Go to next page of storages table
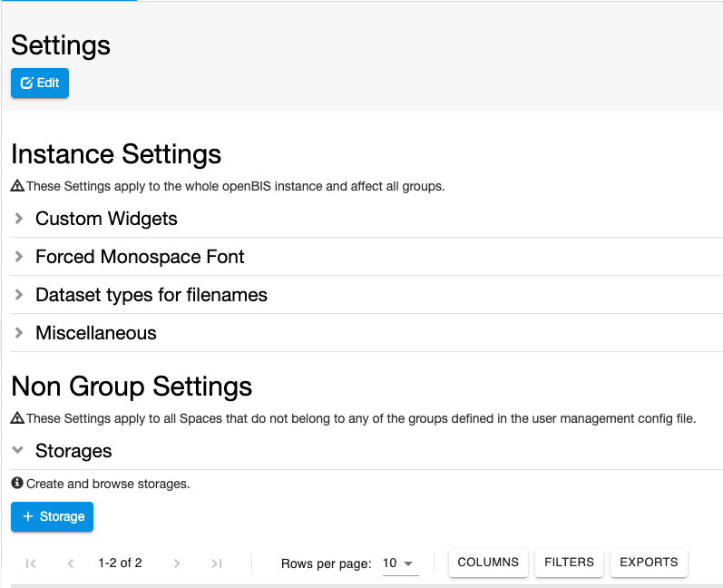 click(x=177, y=563)
